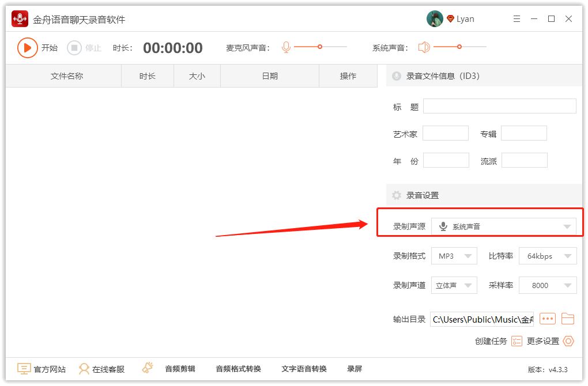Open the official website link

pos(42,369)
